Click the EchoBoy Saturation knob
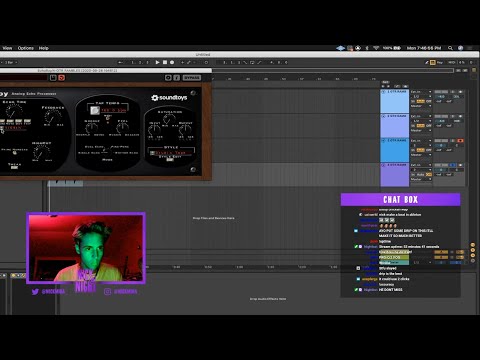Screen dimensions: 480x360 (170, 118)
